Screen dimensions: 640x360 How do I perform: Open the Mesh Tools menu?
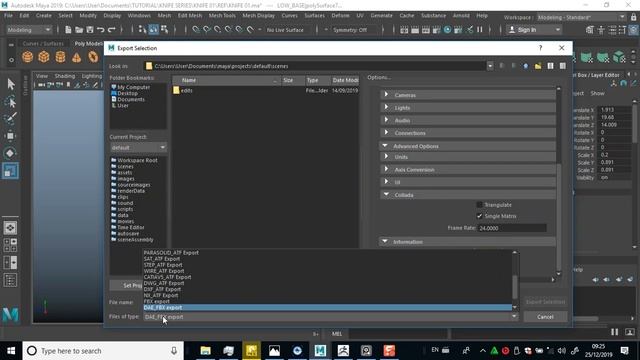222,16
